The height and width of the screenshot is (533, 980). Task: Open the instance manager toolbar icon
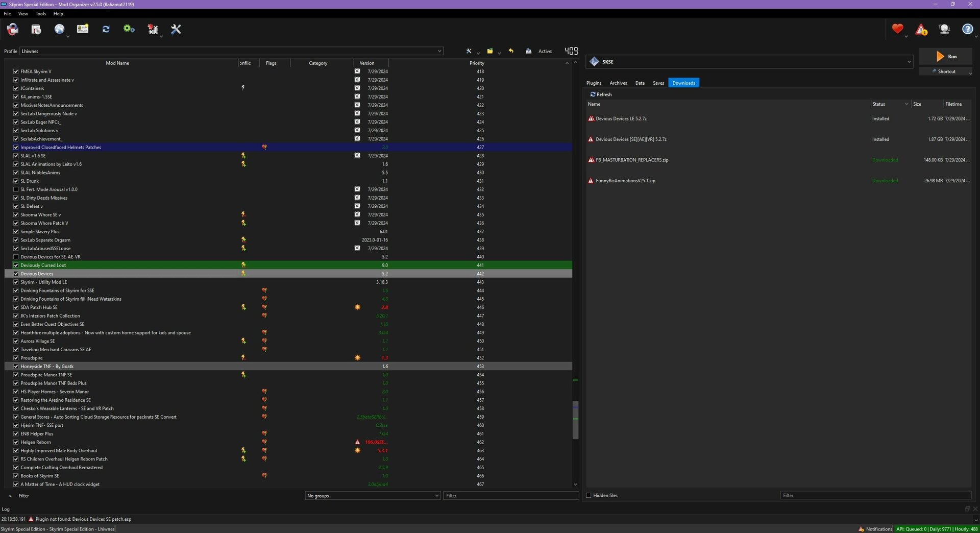coord(13,29)
